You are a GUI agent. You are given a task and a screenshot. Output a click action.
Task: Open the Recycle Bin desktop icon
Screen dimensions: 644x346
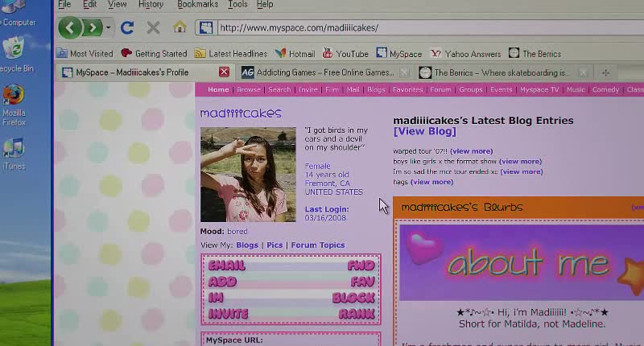click(x=15, y=55)
